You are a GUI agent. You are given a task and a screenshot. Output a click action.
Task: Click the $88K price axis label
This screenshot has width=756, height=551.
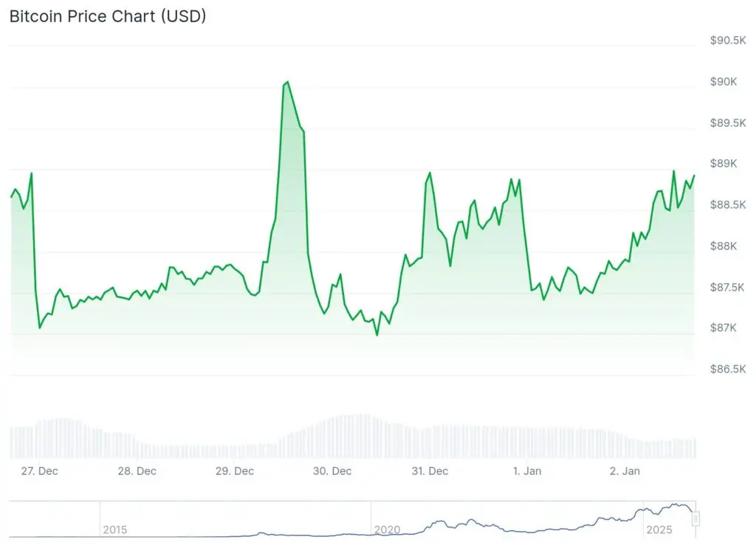click(723, 246)
